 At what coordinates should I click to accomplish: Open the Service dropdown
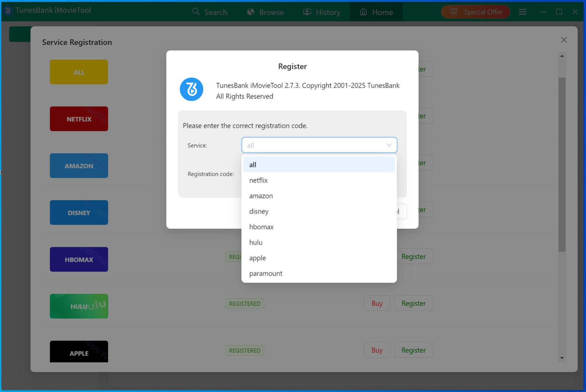pos(319,145)
